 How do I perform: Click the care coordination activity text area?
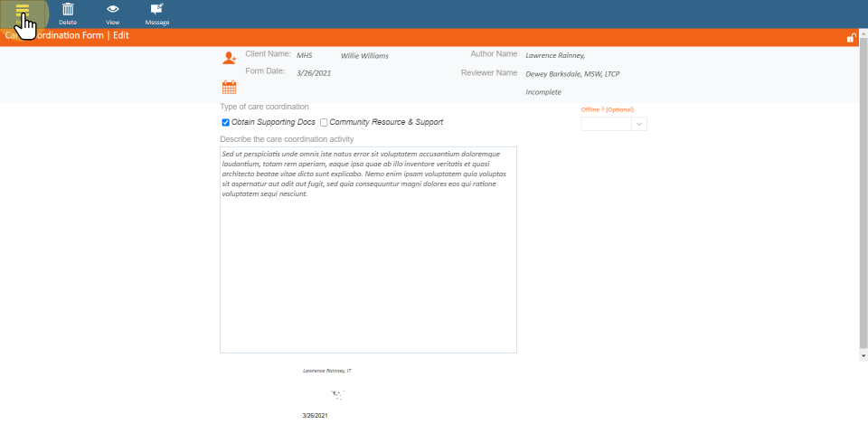368,262
